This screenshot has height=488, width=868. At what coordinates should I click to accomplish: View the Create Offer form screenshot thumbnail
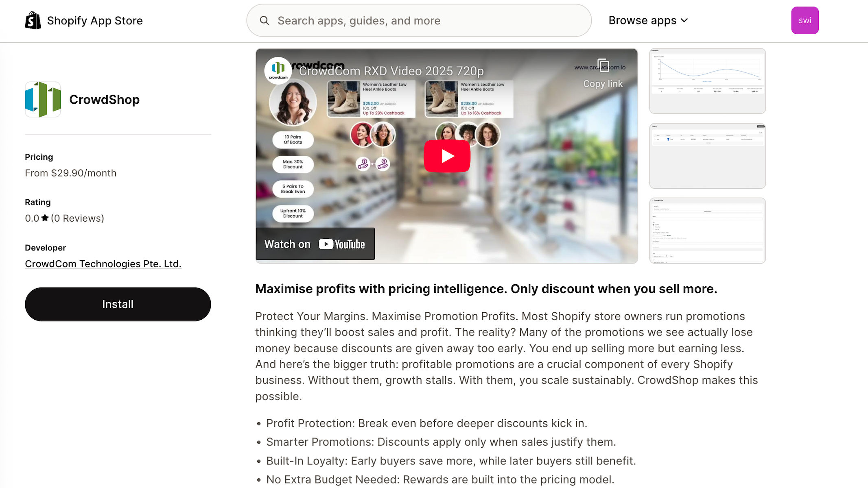pos(707,231)
